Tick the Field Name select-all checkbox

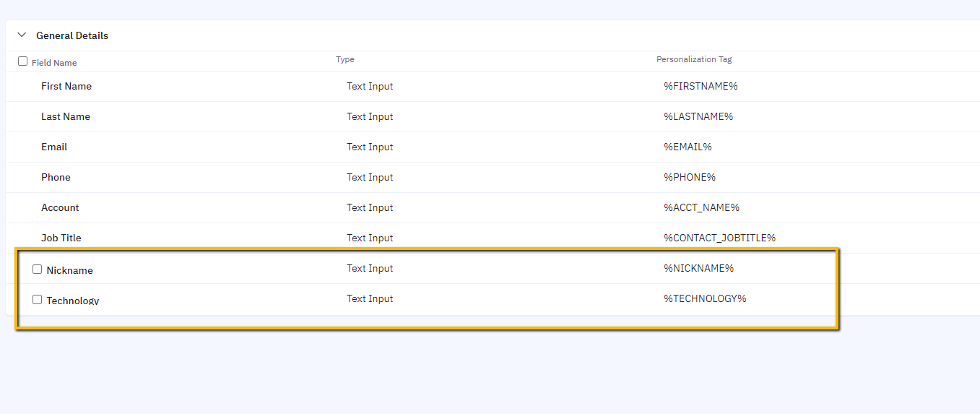23,61
